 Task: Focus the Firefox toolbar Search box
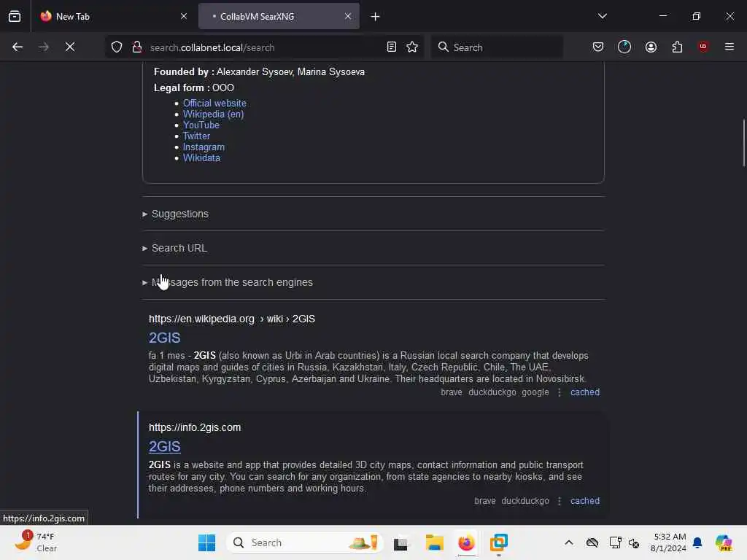[x=497, y=47]
